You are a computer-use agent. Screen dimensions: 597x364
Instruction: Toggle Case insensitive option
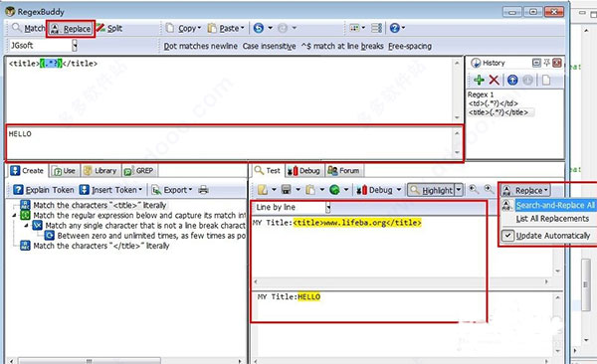(269, 46)
